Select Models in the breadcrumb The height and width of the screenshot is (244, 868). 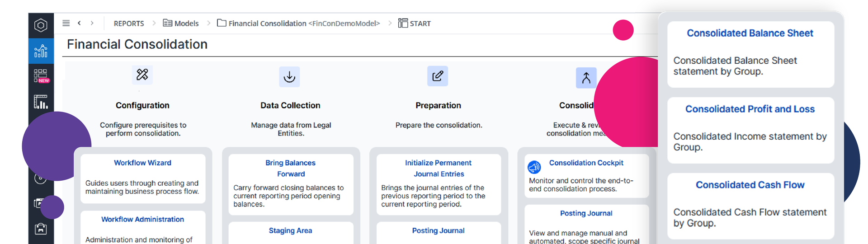click(x=187, y=23)
